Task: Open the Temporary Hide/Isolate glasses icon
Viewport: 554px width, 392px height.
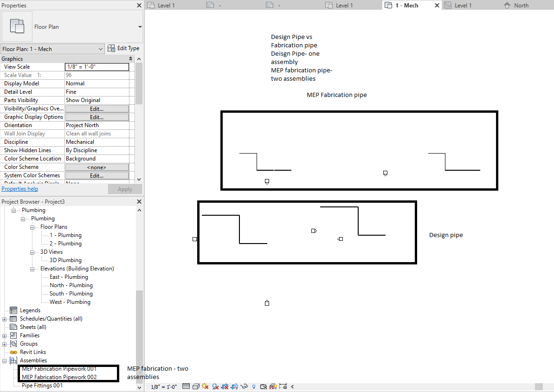Action: (245, 386)
